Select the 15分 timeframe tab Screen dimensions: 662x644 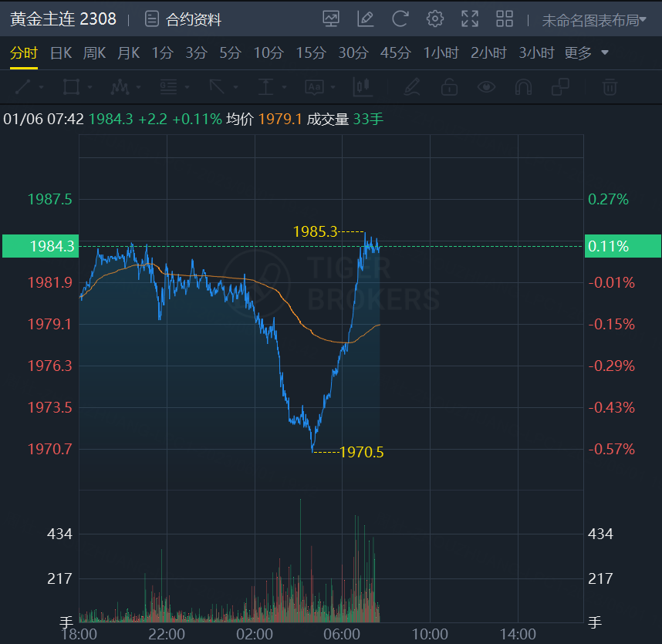pos(311,53)
